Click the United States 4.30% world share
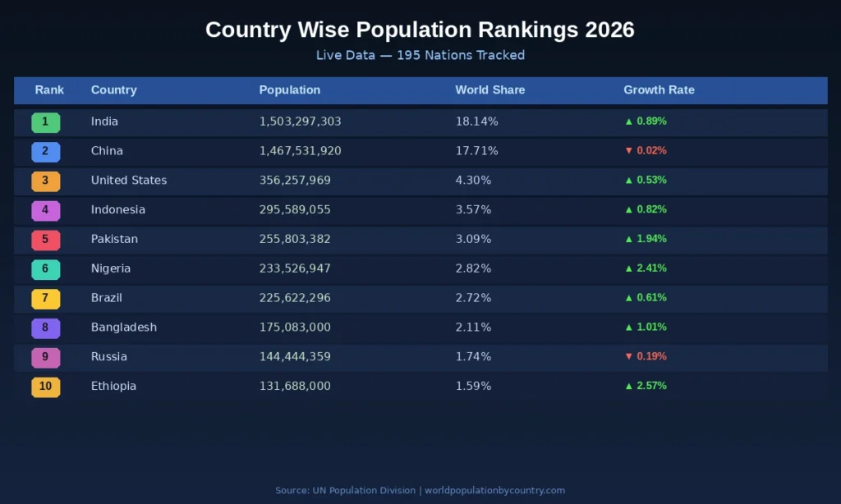 pyautogui.click(x=473, y=181)
